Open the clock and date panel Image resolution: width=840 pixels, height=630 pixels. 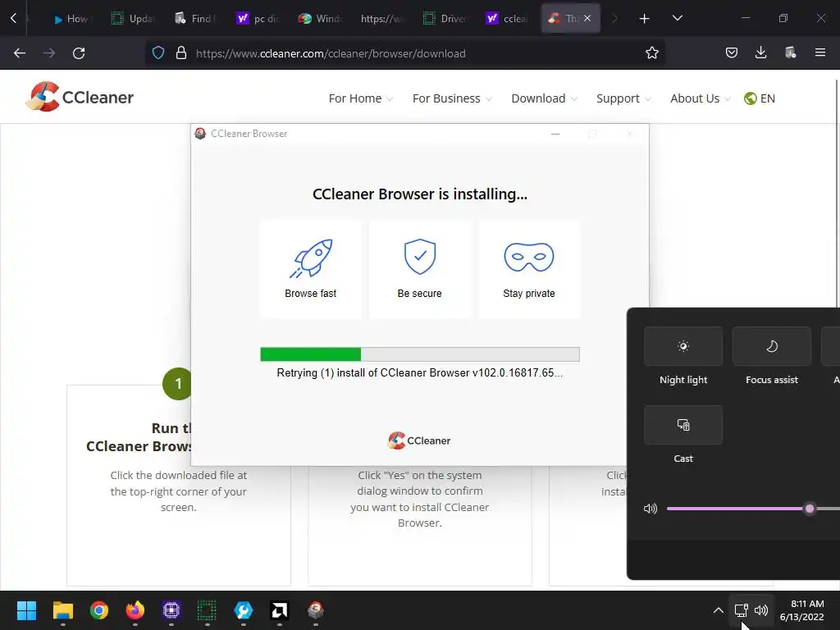pyautogui.click(x=802, y=610)
